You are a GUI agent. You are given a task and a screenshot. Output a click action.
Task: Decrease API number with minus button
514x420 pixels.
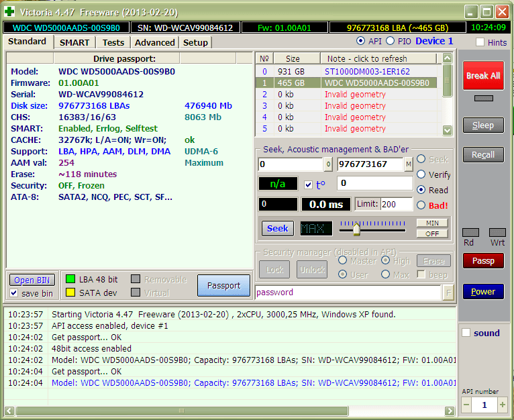tap(466, 405)
